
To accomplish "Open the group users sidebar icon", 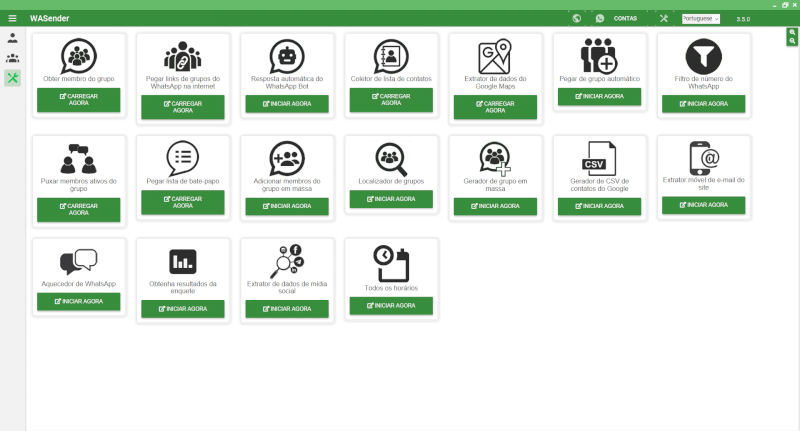I will [12, 58].
